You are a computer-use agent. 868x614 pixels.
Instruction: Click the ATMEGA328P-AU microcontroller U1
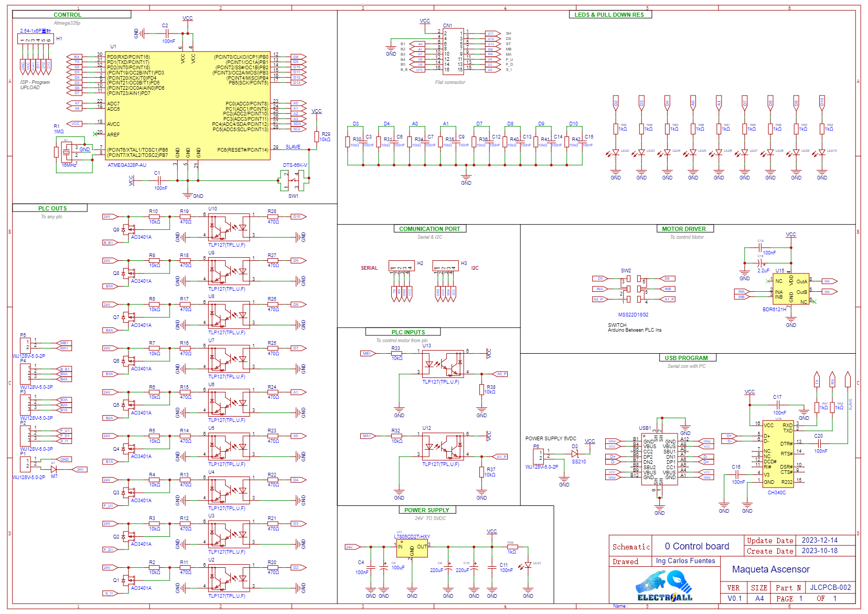click(188, 105)
